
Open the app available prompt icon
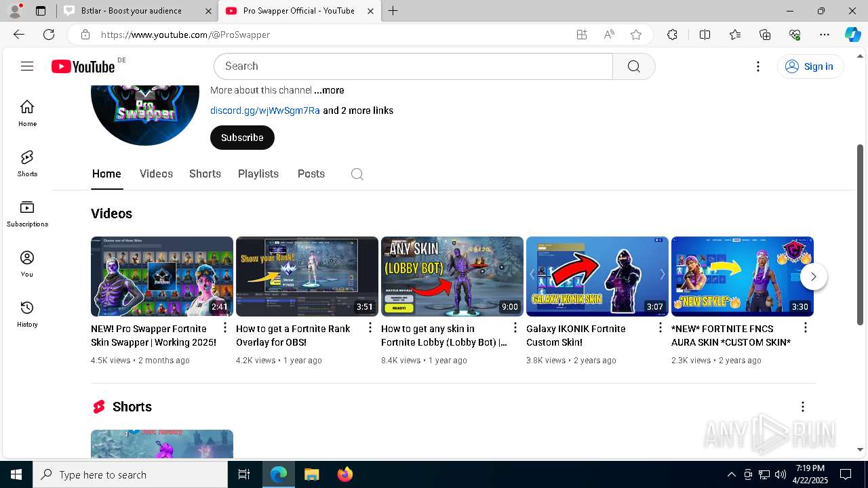point(582,35)
